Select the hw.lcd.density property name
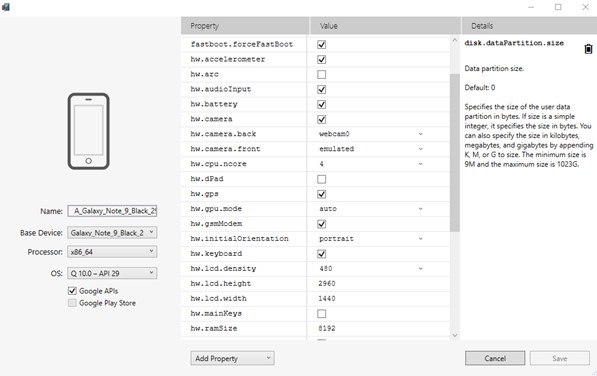Screen dimensions: 597x376 tap(223, 269)
